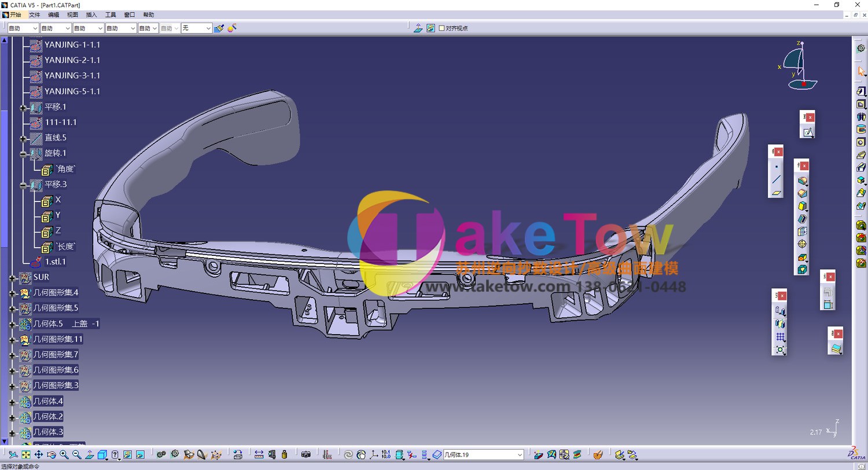Screen dimensions: 868x470
Task: Select the 111-11.1 tree item
Action: pos(61,122)
